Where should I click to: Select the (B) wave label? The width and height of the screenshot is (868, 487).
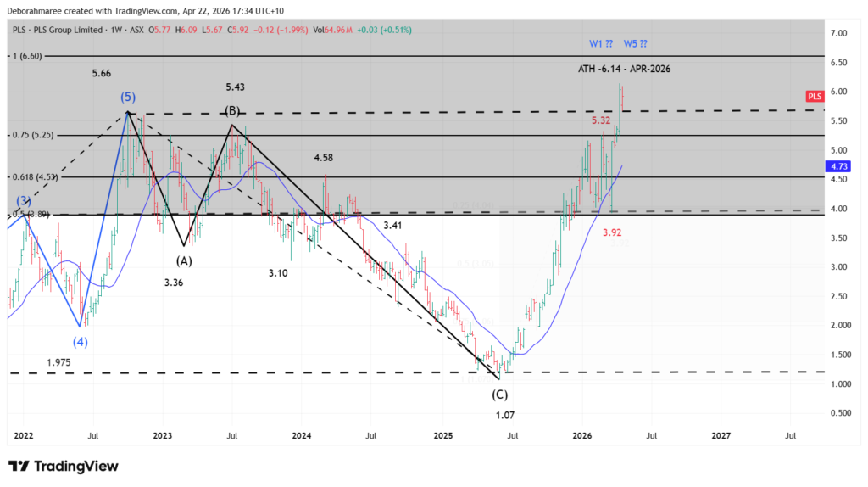(x=231, y=111)
